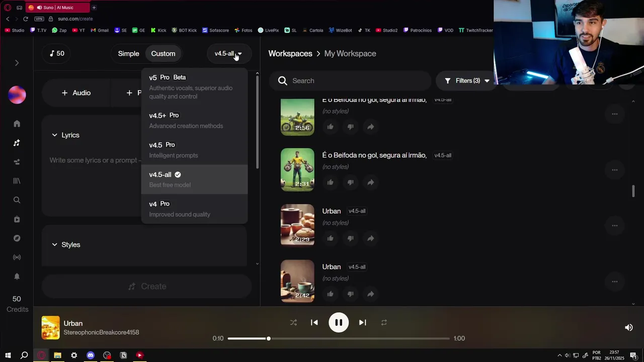
Task: Share the 2:42 Urban song
Action: (x=370, y=294)
